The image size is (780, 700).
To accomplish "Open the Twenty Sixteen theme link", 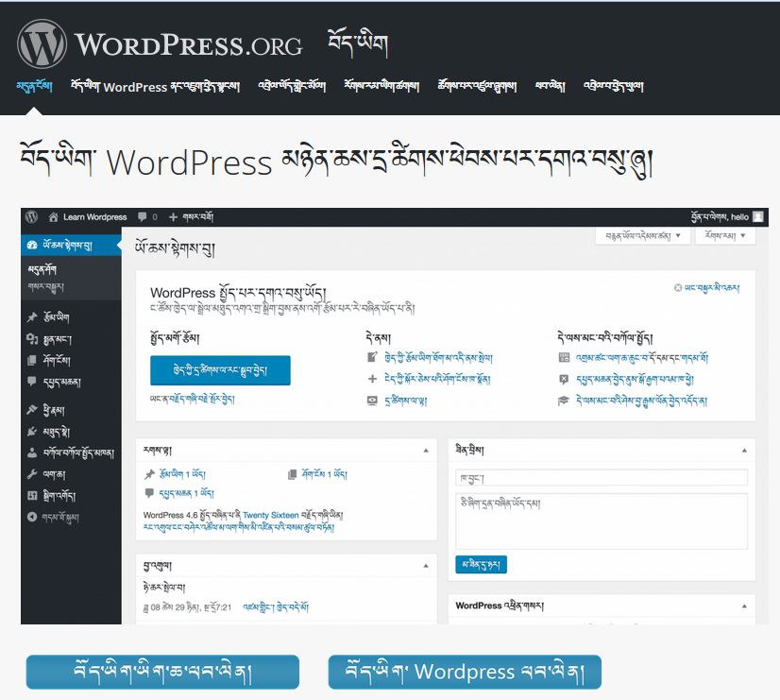I will point(271,515).
